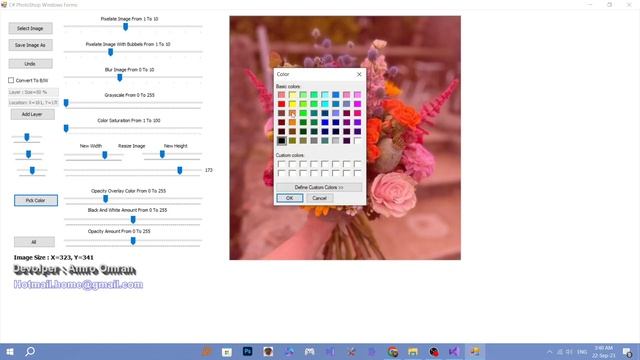This screenshot has width=640, height=360.
Task: Launch Photoshop from the taskbar
Action: (247, 351)
